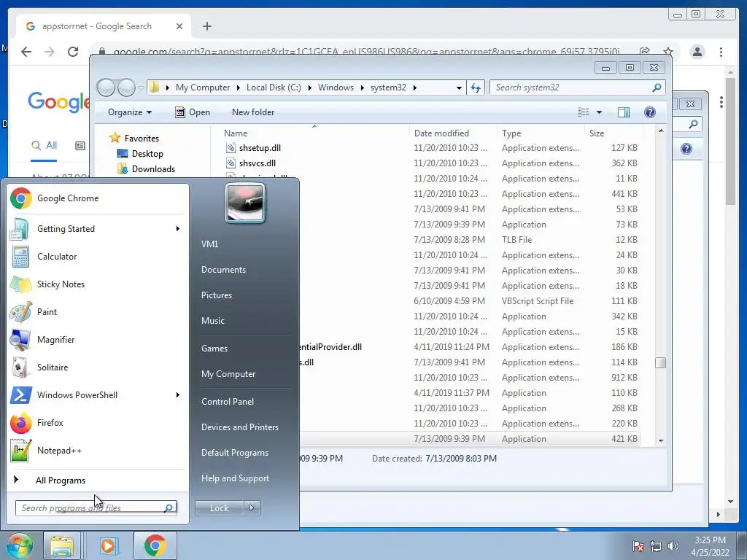The width and height of the screenshot is (747, 560).
Task: Click the Explorer address bar refresh icon
Action: coord(476,87)
